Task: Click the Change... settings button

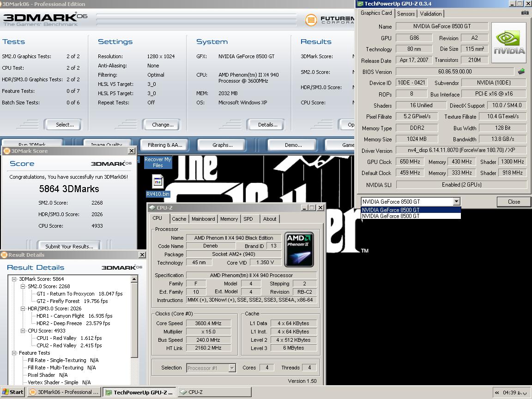Action: (x=163, y=125)
